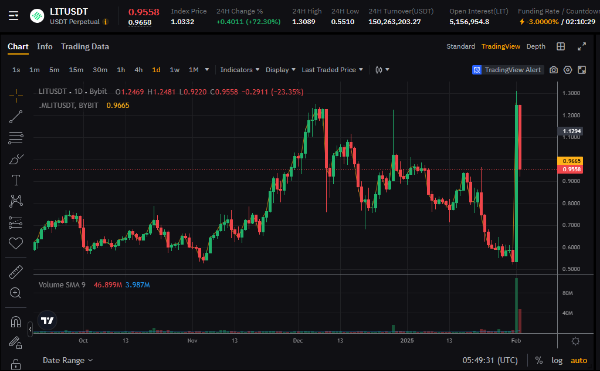The image size is (600, 371).
Task: Expand chart to fullscreen
Action: 582,46
